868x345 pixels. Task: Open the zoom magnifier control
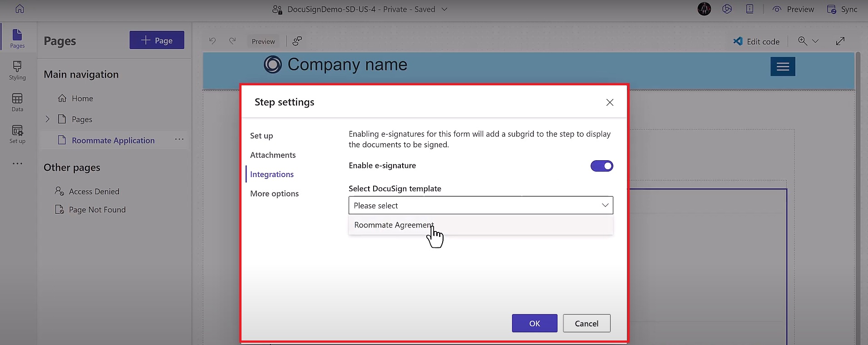[803, 41]
